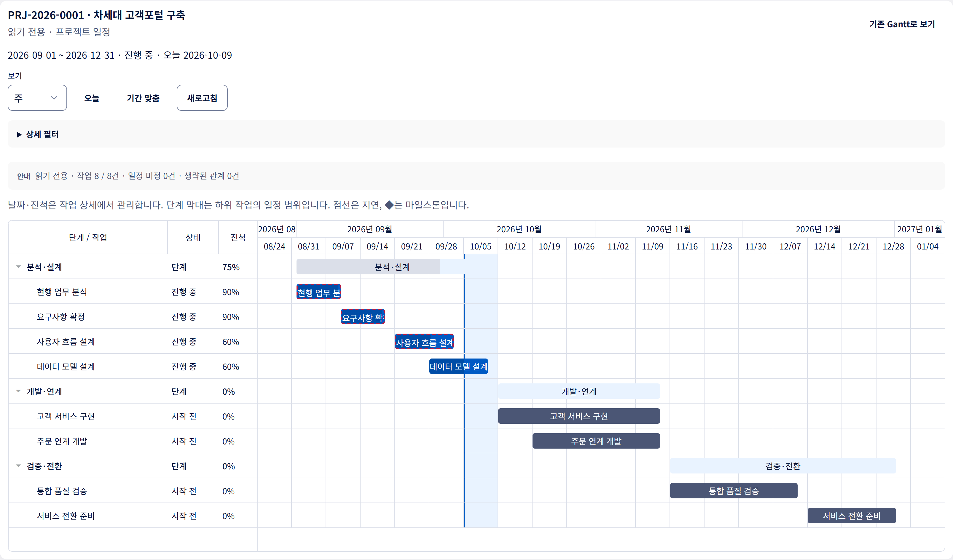This screenshot has height=560, width=953.
Task: Click the 75% progress of 분석·설계
Action: 231,267
